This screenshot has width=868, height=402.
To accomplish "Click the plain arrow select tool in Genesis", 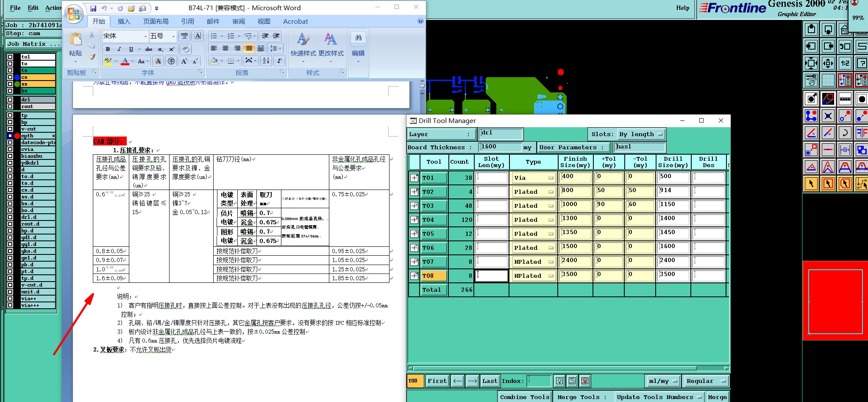I will [811, 184].
